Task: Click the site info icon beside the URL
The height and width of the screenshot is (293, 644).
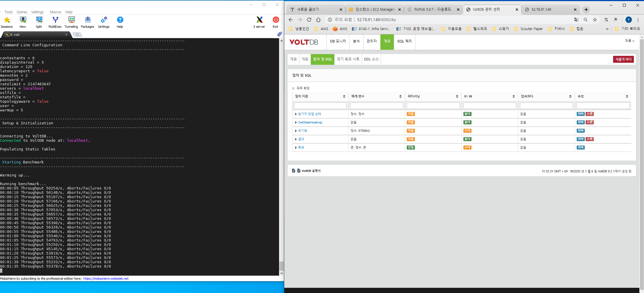Action: (x=330, y=20)
